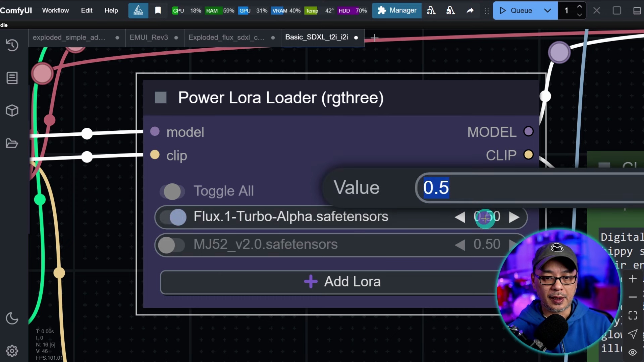Screen dimensions: 644x362
Task: Open the Help menu
Action: point(111,10)
